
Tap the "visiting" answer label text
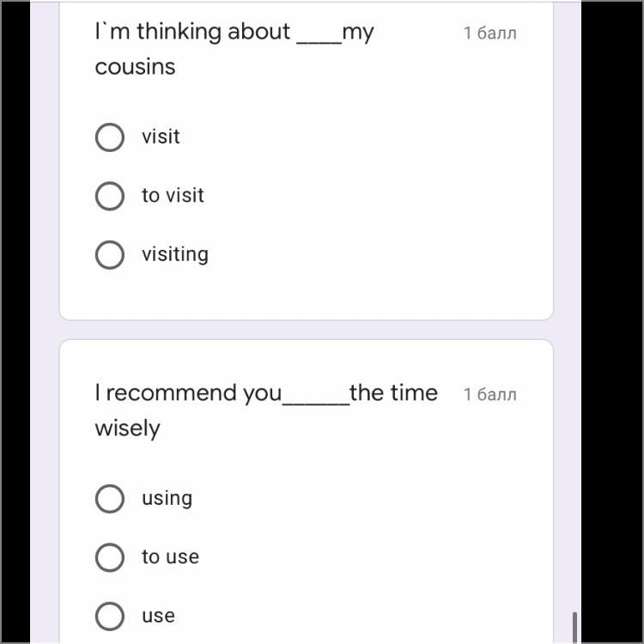coord(175,254)
